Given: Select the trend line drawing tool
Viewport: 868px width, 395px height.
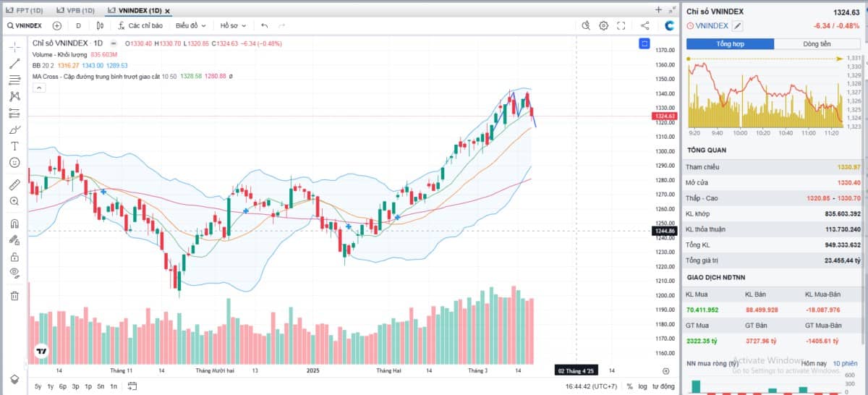Looking at the screenshot, I should pos(14,64).
